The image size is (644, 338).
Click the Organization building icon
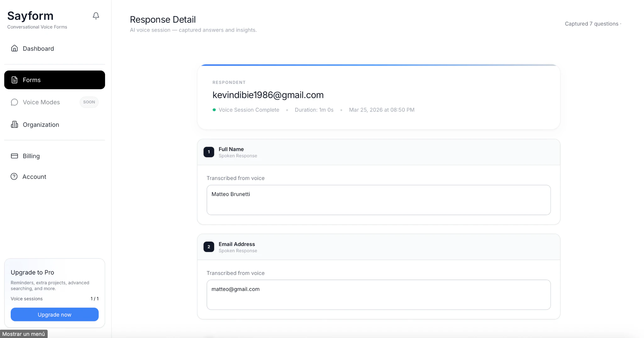(x=14, y=124)
